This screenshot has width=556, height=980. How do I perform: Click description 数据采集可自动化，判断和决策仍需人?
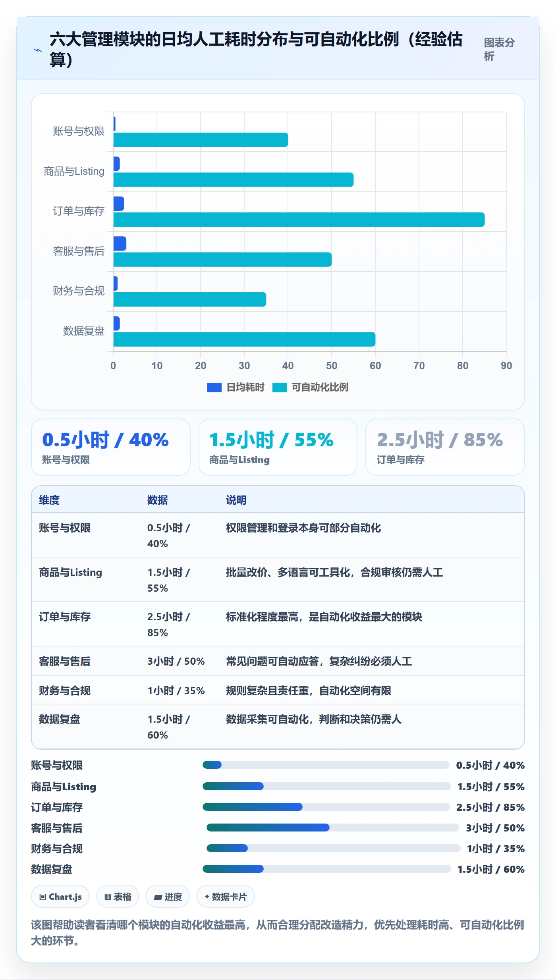[x=314, y=719]
